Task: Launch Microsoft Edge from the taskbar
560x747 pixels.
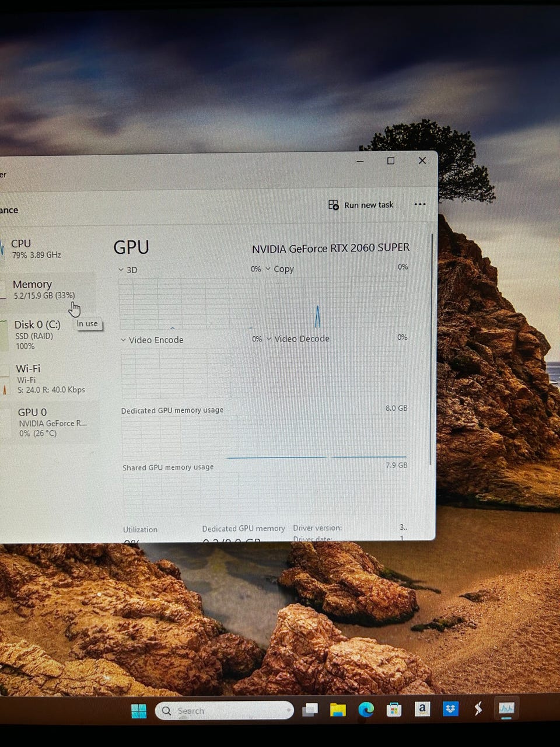Action: click(366, 710)
